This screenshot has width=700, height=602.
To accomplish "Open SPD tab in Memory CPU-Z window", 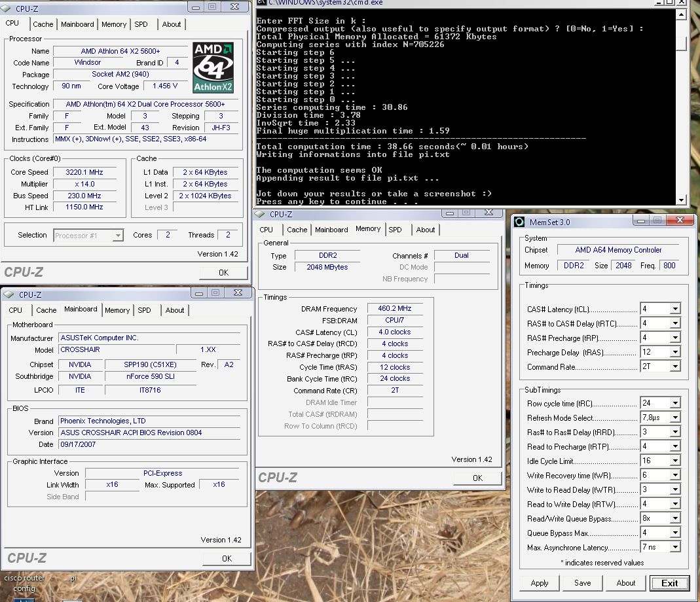I will pyautogui.click(x=395, y=230).
